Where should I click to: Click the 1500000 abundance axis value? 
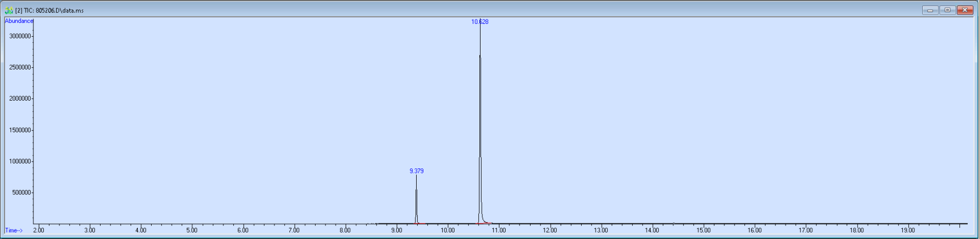19,130
